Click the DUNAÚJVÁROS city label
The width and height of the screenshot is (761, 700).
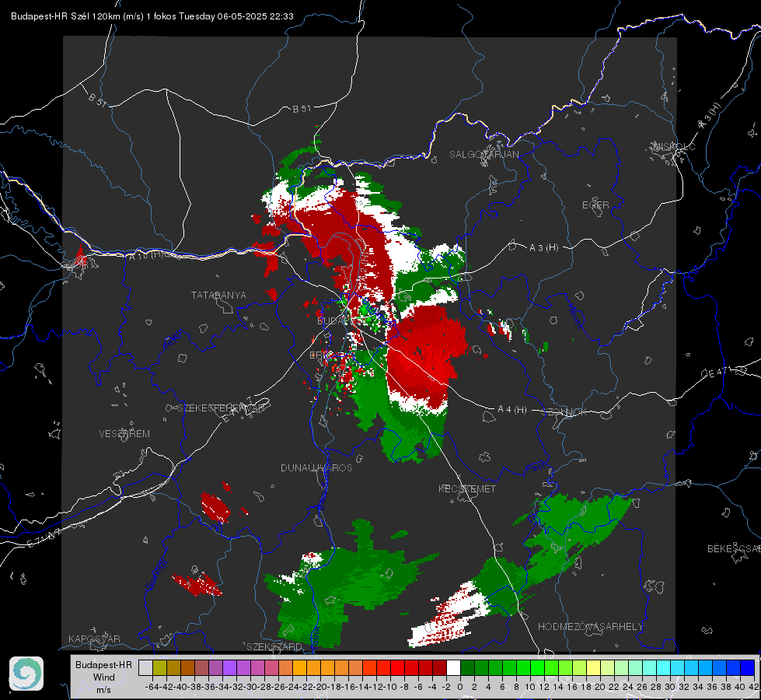point(316,467)
